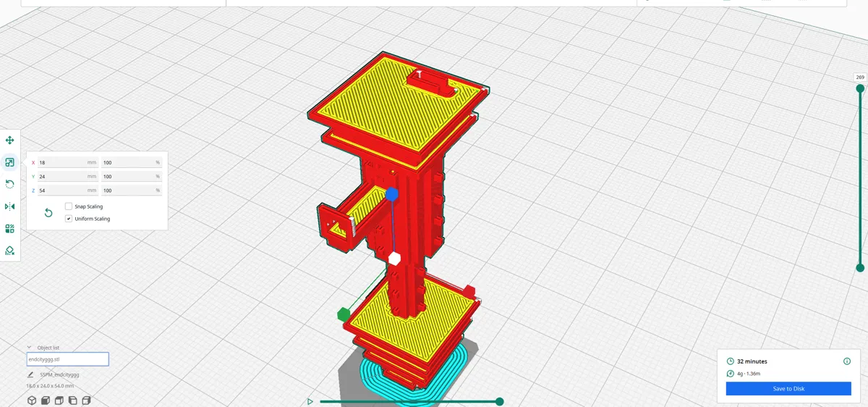Click the simulation path slider handle

499,402
